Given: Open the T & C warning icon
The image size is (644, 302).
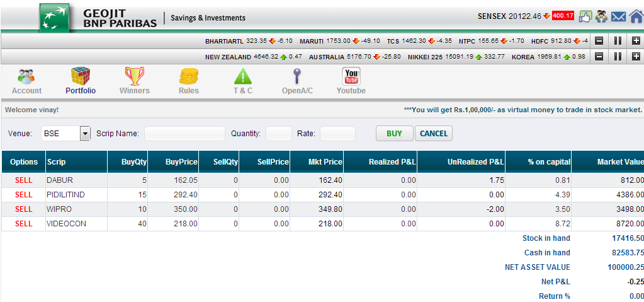Looking at the screenshot, I should tap(243, 76).
